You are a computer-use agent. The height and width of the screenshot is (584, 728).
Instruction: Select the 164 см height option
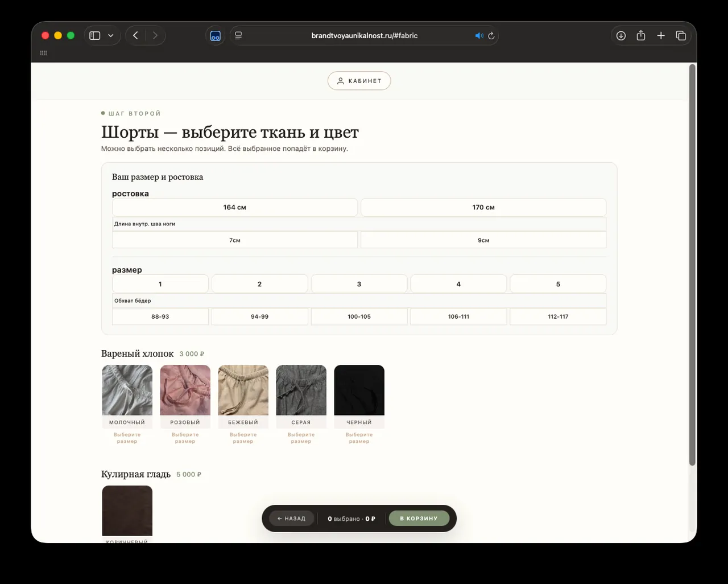[x=235, y=207]
